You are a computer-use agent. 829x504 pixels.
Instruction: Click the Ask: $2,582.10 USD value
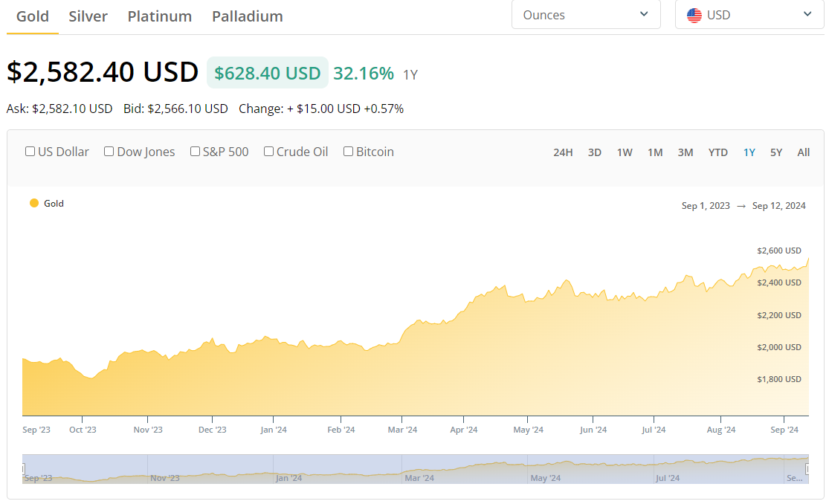pos(59,109)
